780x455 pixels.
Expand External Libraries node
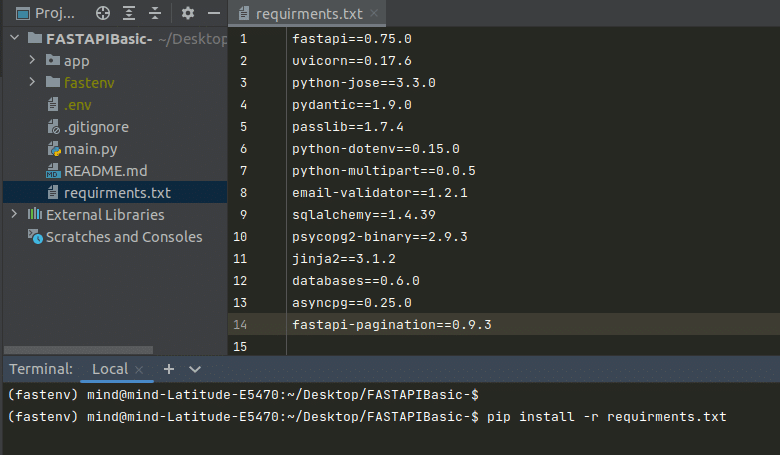coord(13,215)
